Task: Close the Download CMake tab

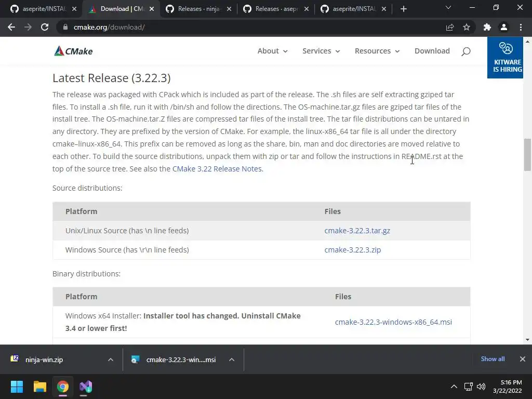Action: point(152,9)
